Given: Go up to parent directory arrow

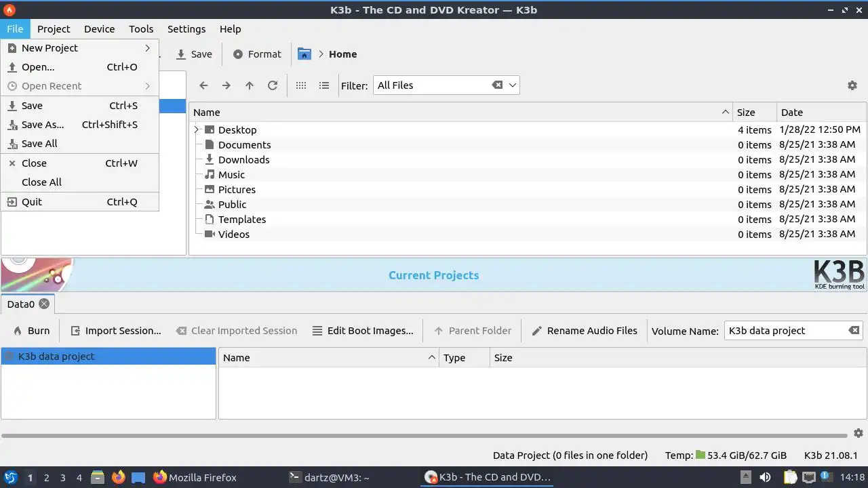Looking at the screenshot, I should tap(250, 85).
